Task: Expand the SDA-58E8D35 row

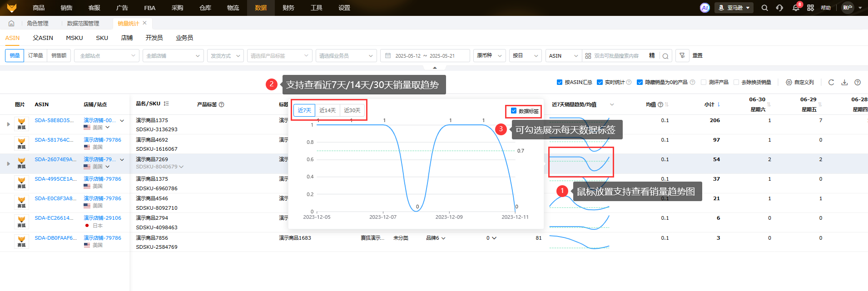Action: (x=8, y=124)
